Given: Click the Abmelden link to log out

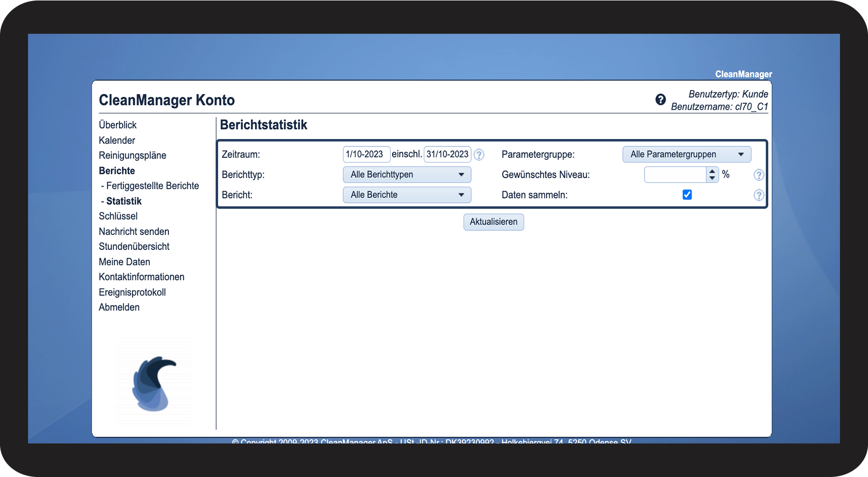Looking at the screenshot, I should click(x=119, y=308).
